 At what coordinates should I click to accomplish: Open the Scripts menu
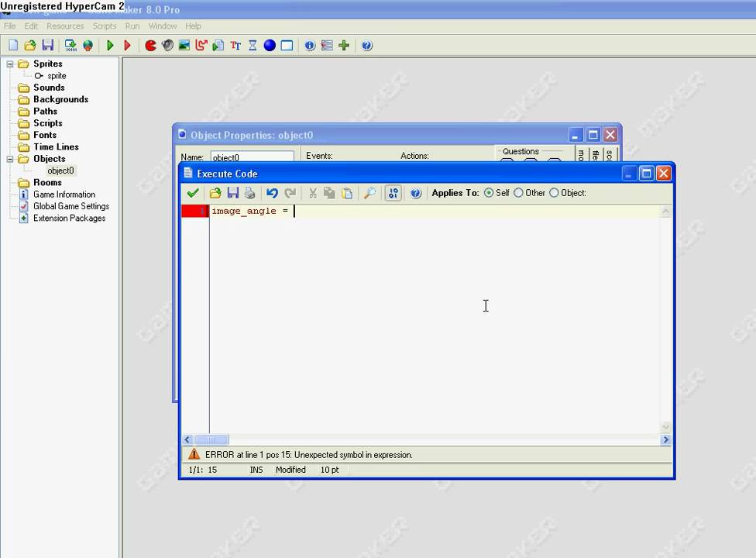[x=105, y=26]
